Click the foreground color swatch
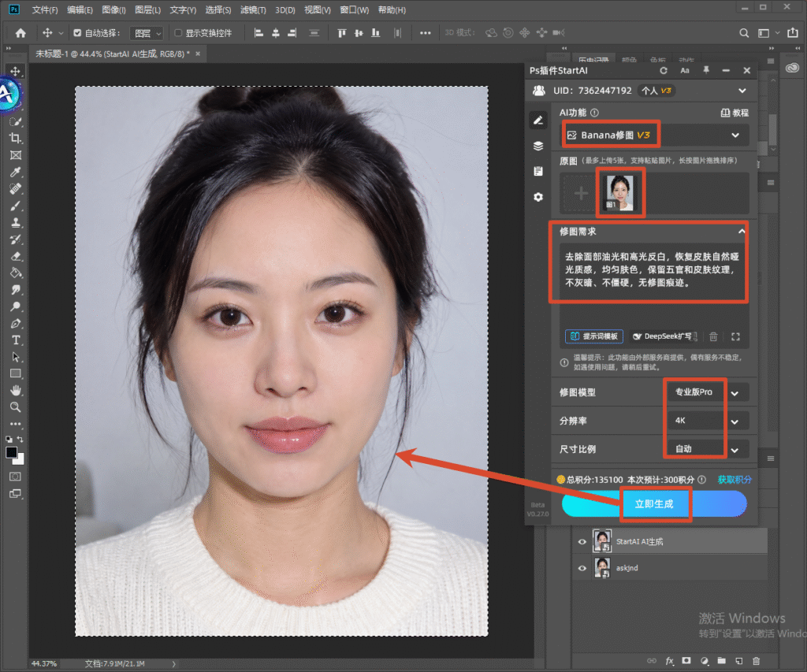This screenshot has width=807, height=672. coord(11,452)
